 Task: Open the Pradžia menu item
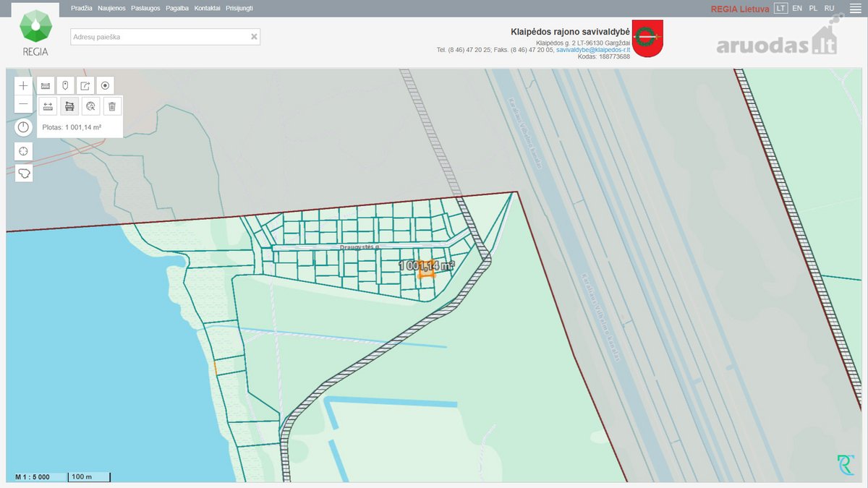(x=82, y=8)
